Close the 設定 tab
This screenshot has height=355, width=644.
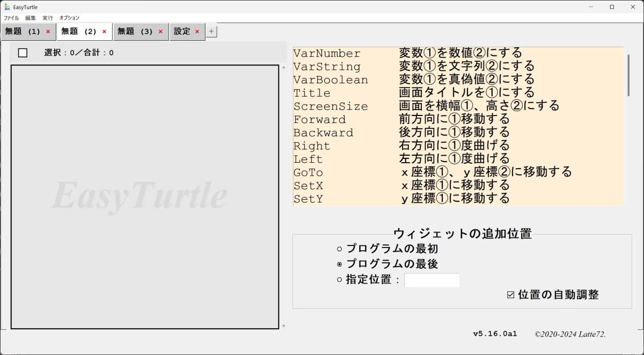[197, 32]
